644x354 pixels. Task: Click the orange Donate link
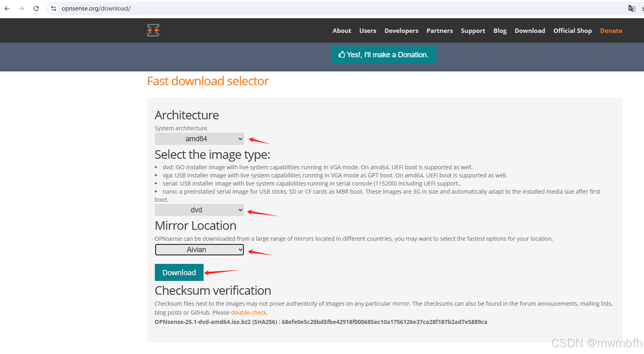point(611,31)
